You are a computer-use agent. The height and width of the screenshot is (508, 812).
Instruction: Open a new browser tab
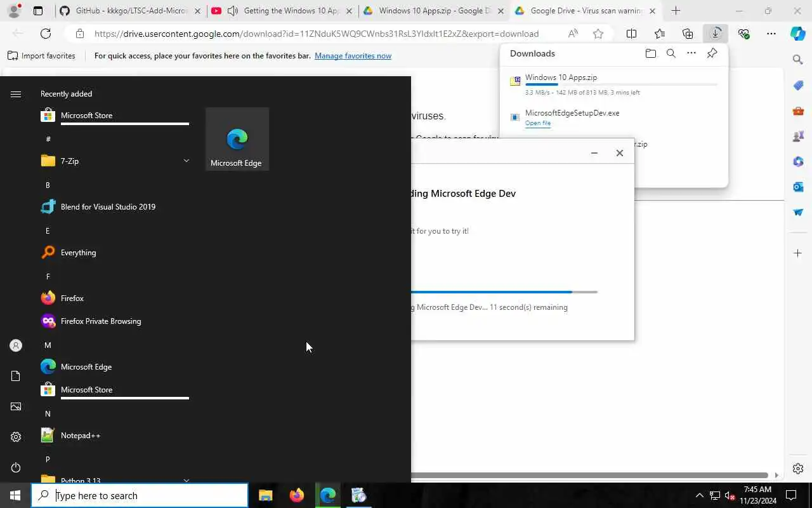click(676, 11)
